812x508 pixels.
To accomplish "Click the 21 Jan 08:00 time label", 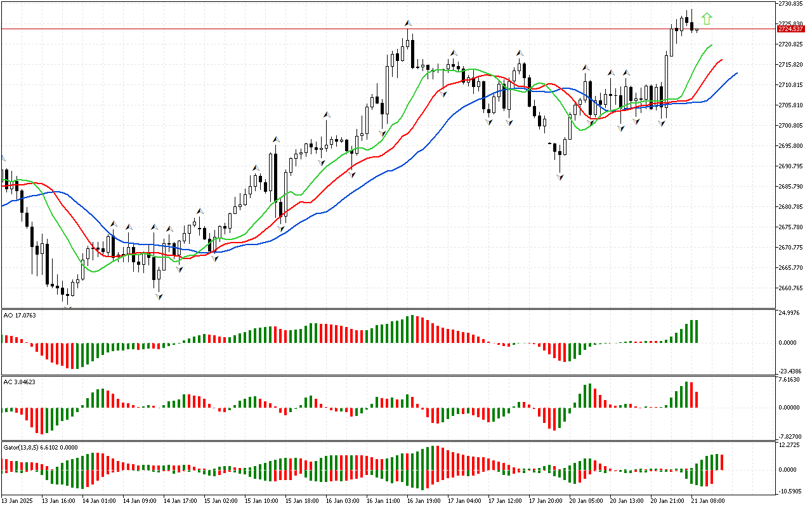I will (709, 501).
